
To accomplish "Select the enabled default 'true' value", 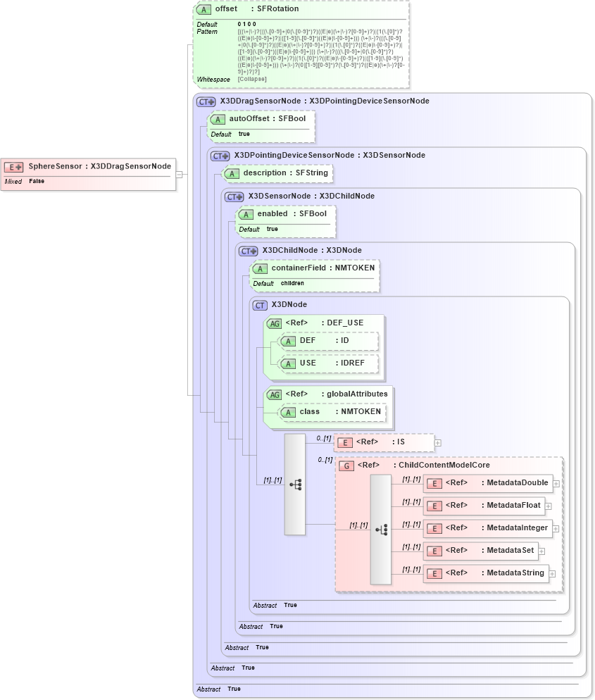I will click(273, 229).
